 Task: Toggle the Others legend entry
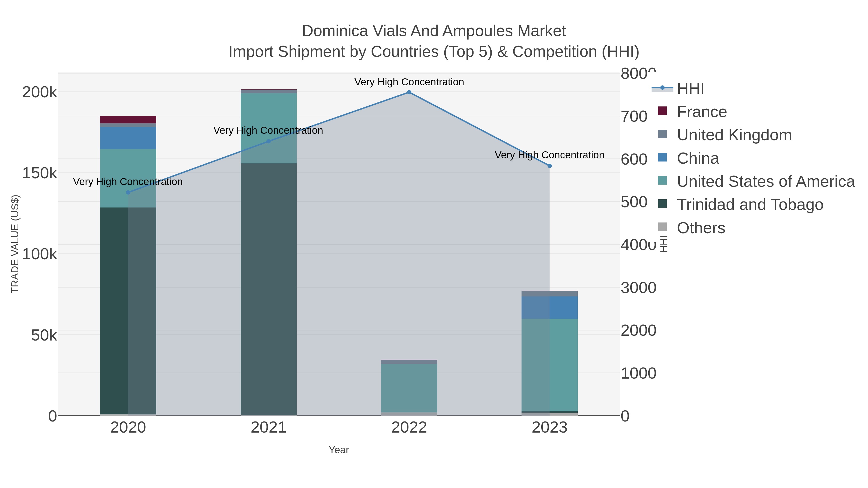coord(692,228)
